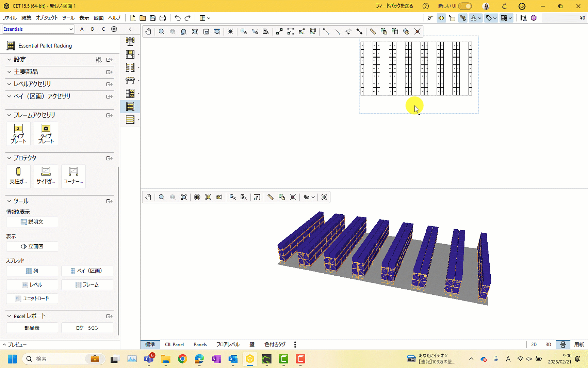Switch to the 2D view mode
Viewport: 588px width, 368px height.
pos(534,344)
